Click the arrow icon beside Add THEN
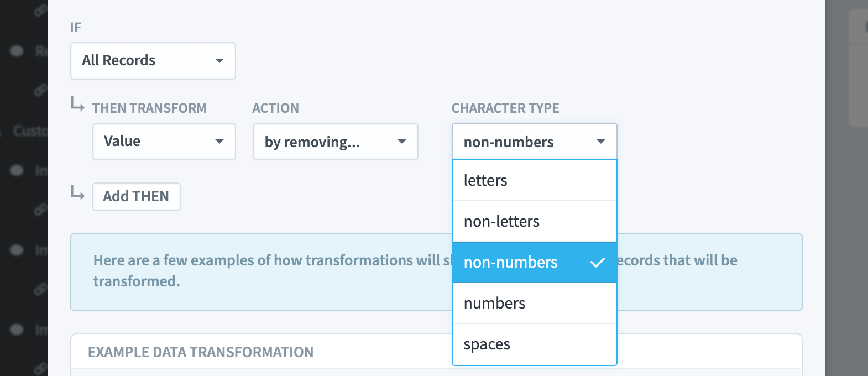The width and height of the screenshot is (868, 376). click(x=77, y=192)
